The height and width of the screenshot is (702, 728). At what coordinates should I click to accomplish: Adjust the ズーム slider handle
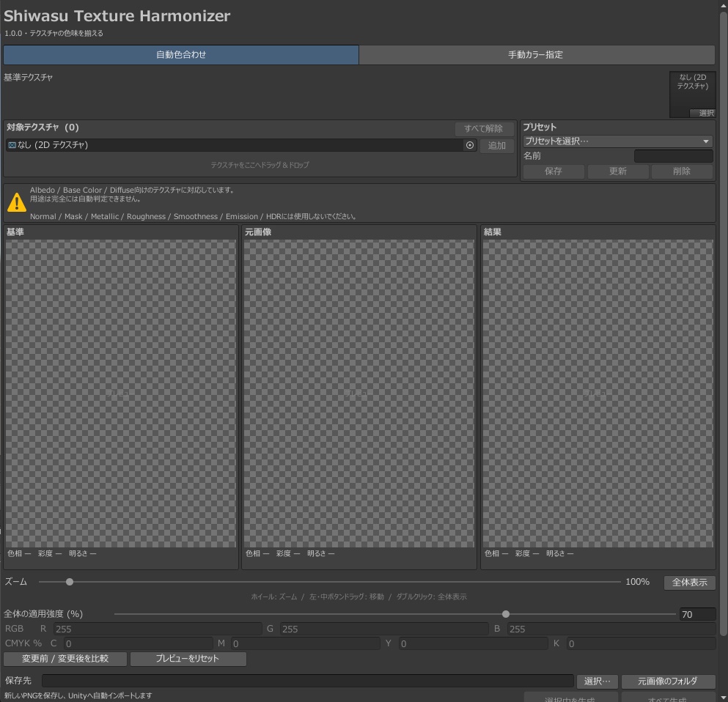(x=70, y=582)
